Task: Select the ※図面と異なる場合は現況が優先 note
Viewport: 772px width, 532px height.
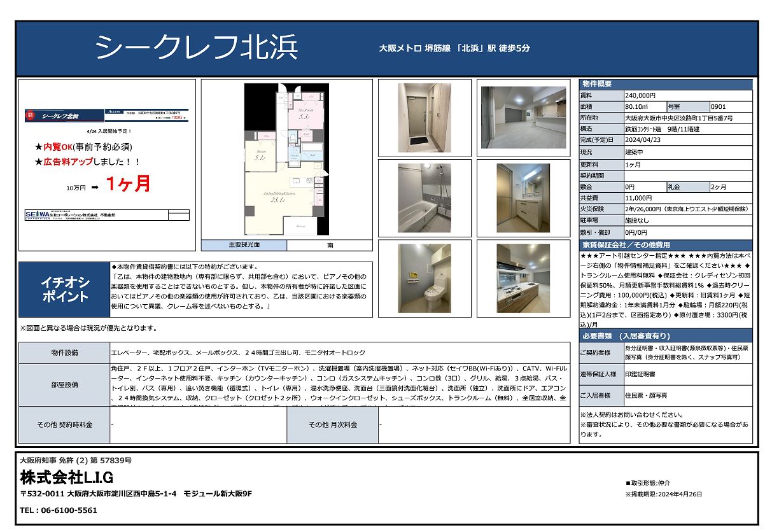Action: (88, 328)
